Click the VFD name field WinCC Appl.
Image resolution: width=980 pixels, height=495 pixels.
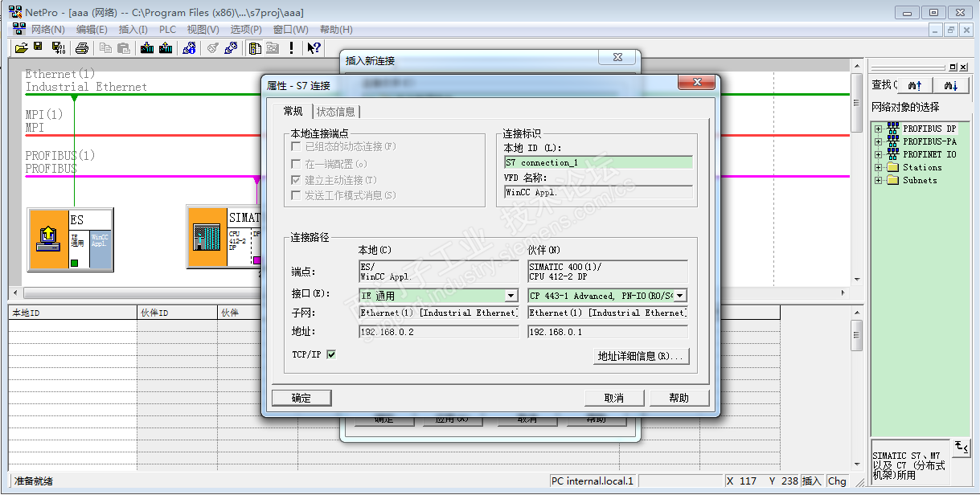pyautogui.click(x=598, y=192)
